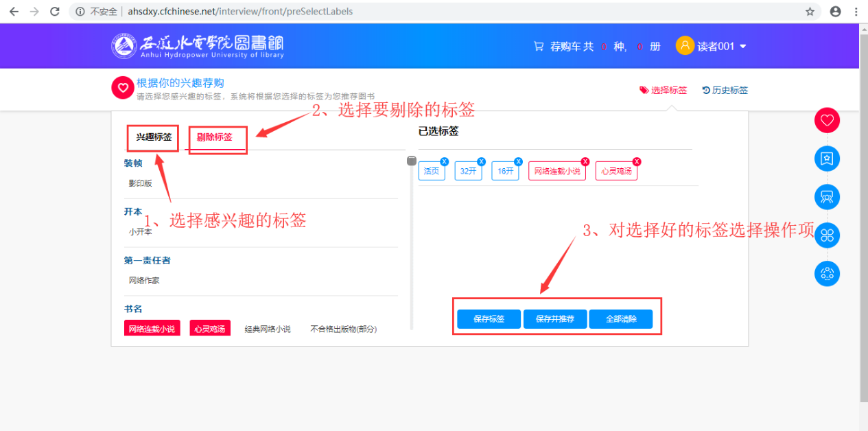The width and height of the screenshot is (868, 431).
Task: Remove the 32开 selected tag
Action: (480, 162)
